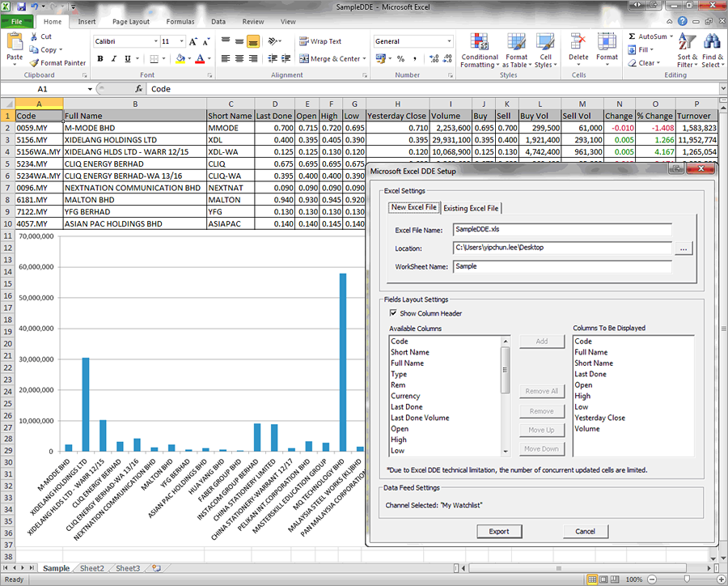Click the Increase Decimal icon
Viewport: 728px width, 586px height.
click(x=434, y=58)
